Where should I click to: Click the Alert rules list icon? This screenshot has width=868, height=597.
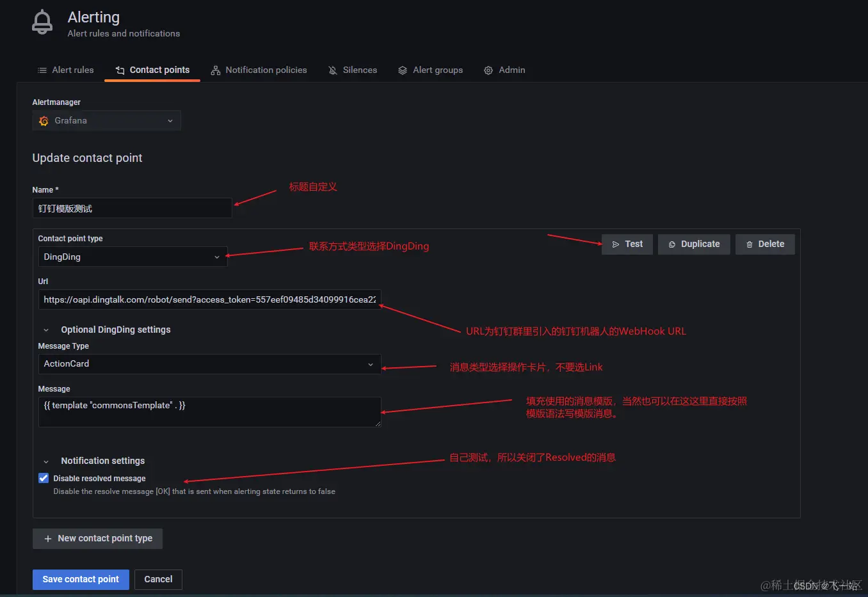coord(42,70)
